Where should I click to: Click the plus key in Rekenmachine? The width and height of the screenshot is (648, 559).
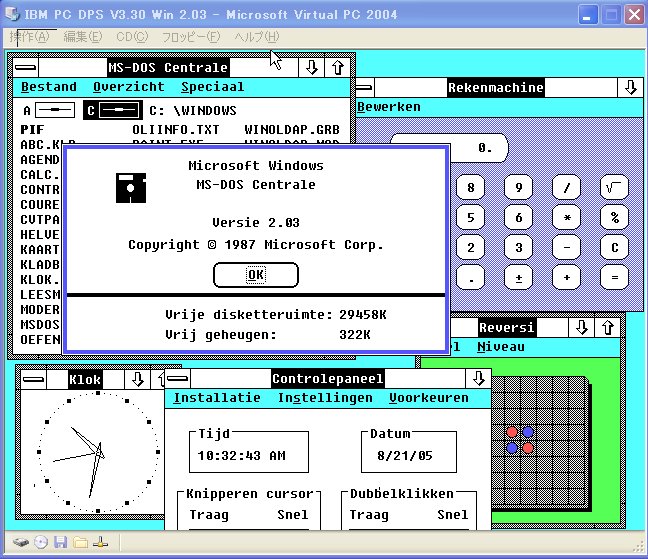tap(567, 277)
